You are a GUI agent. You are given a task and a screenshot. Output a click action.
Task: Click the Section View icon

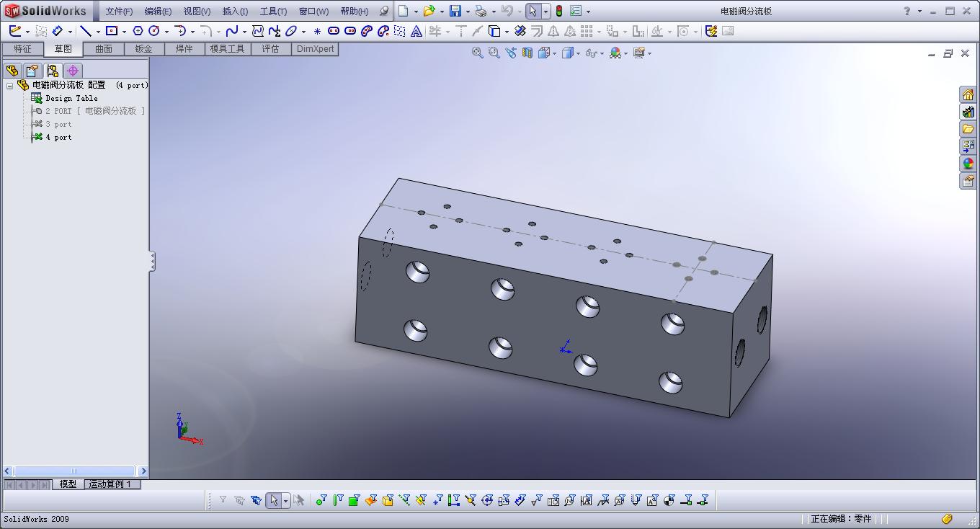point(527,53)
